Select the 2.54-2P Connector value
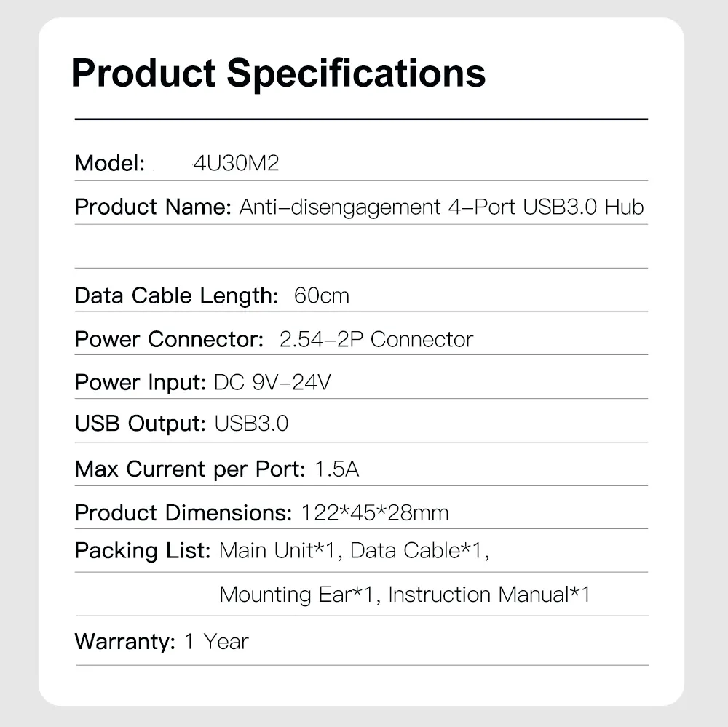The image size is (728, 727). click(376, 339)
